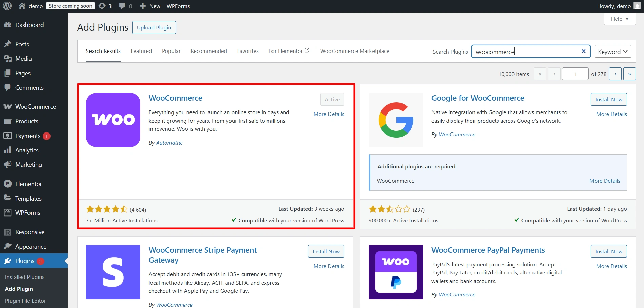Click the Store coming soon badge
The width and height of the screenshot is (644, 308).
[70, 6]
